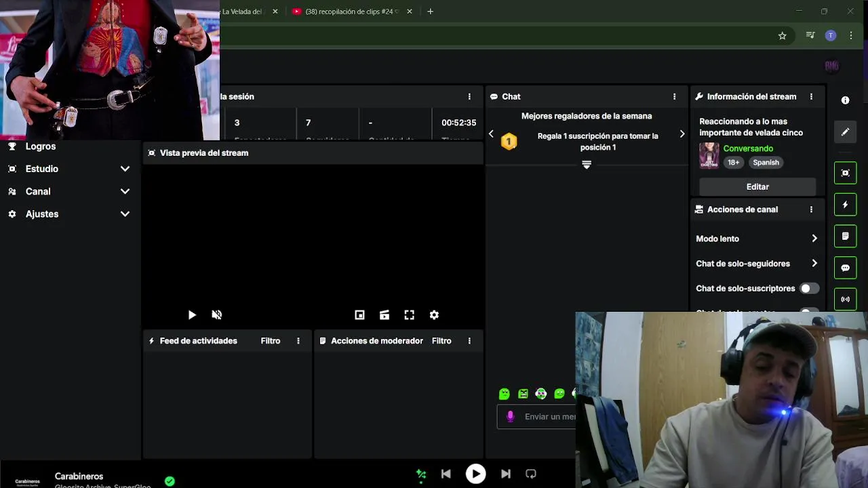Click the broadcast signal quick action icon
Viewport: 868px width, 488px height.
pyautogui.click(x=845, y=299)
